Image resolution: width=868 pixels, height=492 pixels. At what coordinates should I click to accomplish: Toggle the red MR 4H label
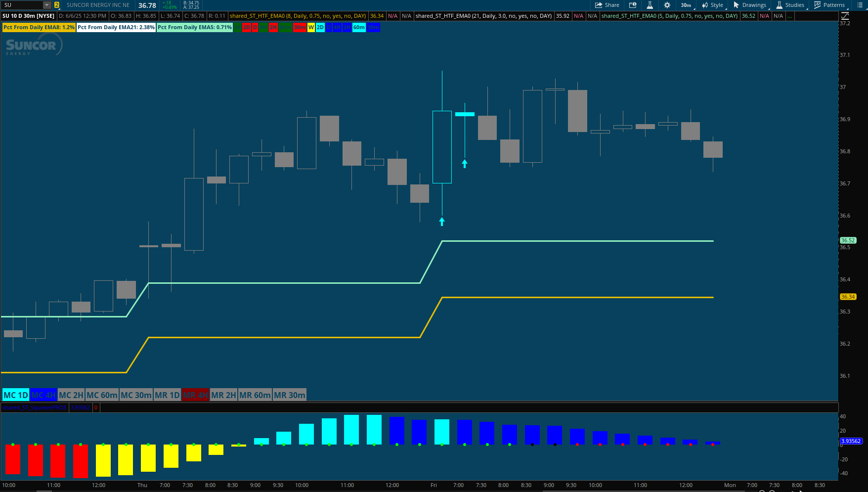pyautogui.click(x=195, y=395)
